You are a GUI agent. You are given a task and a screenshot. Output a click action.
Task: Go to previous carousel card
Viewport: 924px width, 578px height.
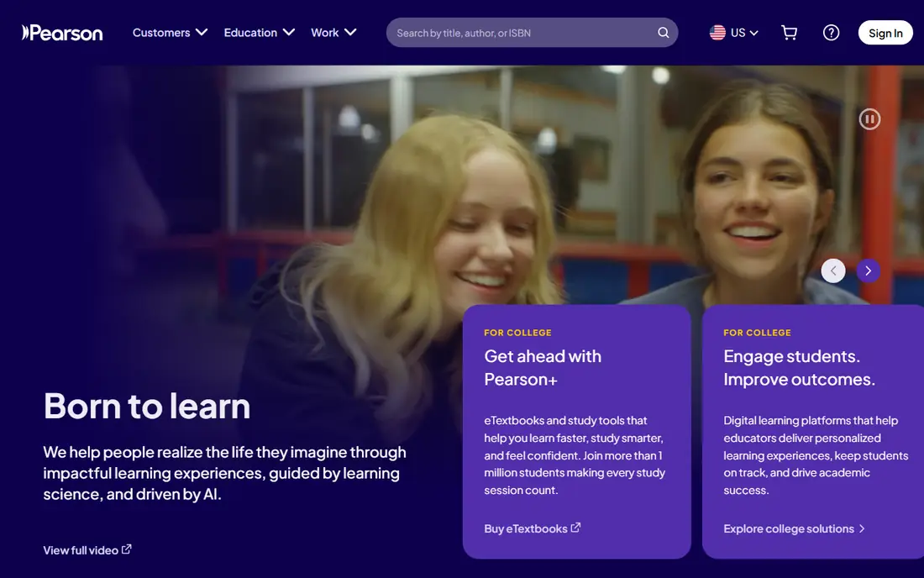833,271
